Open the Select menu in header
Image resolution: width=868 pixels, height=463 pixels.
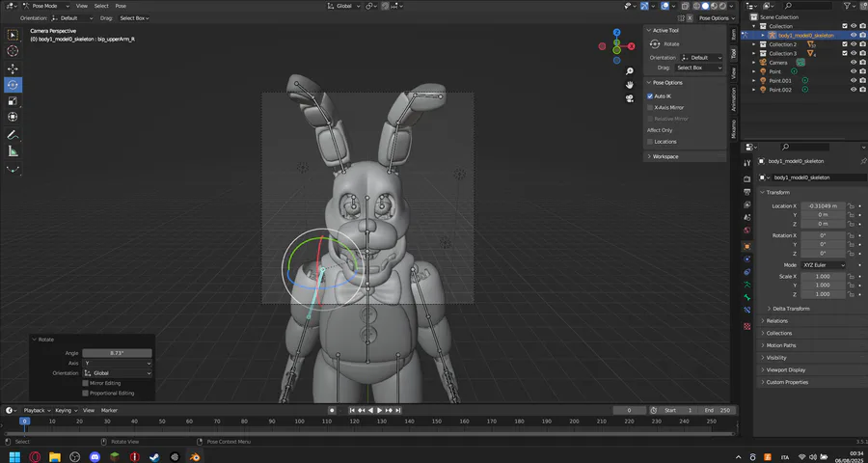coord(101,6)
